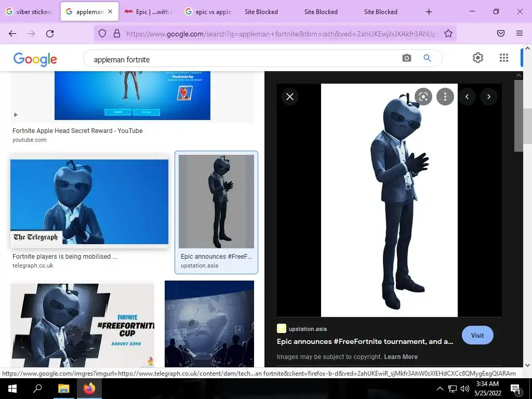
Task: Click upstation.asia favicon in preview
Action: pos(281,328)
